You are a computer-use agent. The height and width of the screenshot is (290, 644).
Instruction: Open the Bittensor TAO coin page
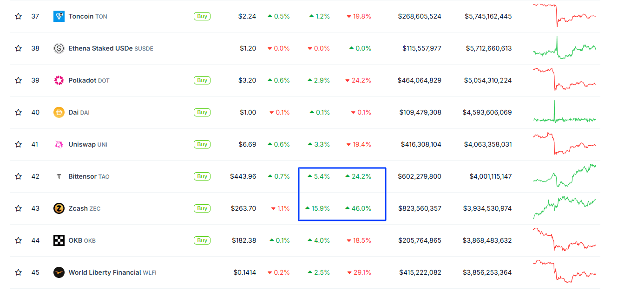point(89,176)
